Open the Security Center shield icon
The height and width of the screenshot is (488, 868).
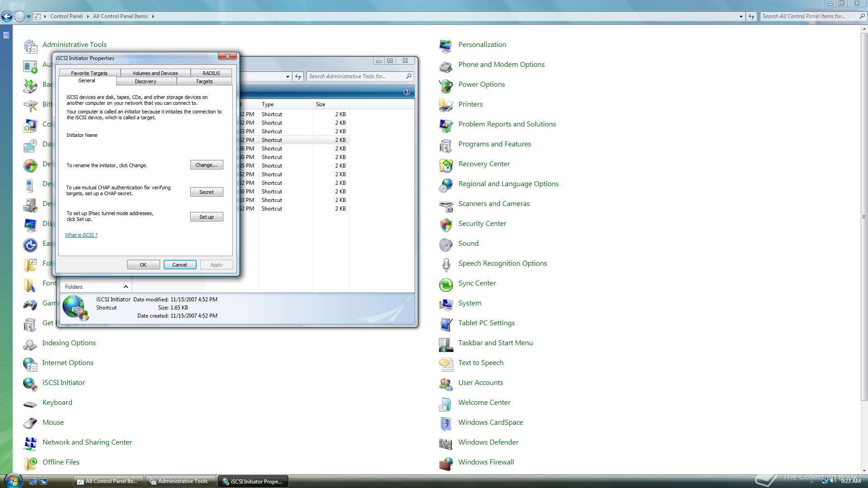(446, 224)
